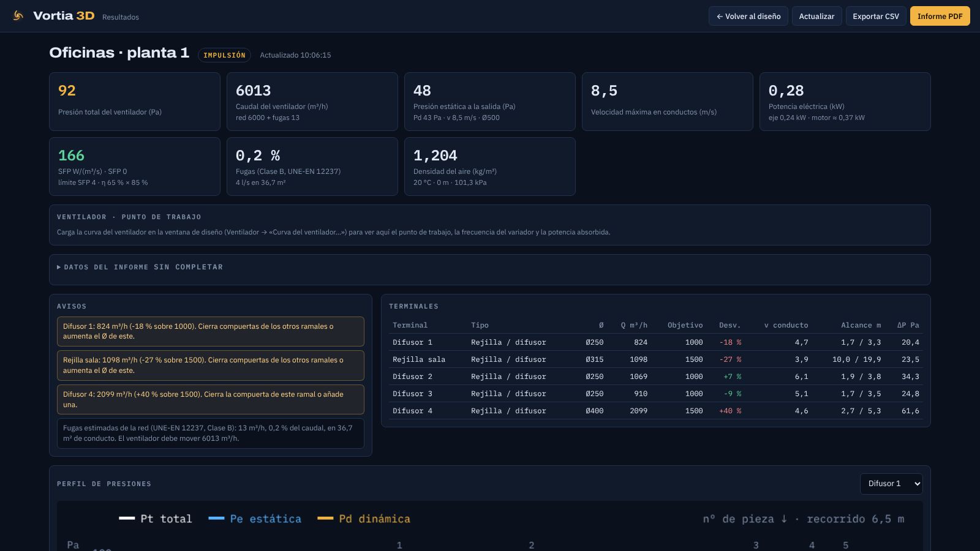The width and height of the screenshot is (980, 551).
Task: Click Difusor 4 row name in Terminales
Action: pyautogui.click(x=412, y=411)
